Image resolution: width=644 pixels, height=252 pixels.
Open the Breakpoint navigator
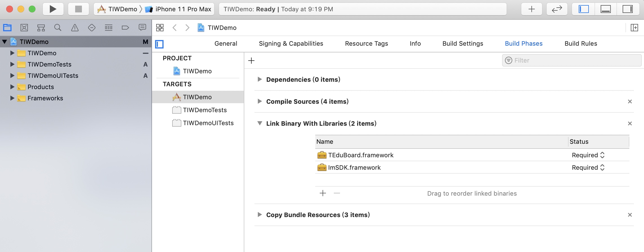(125, 28)
